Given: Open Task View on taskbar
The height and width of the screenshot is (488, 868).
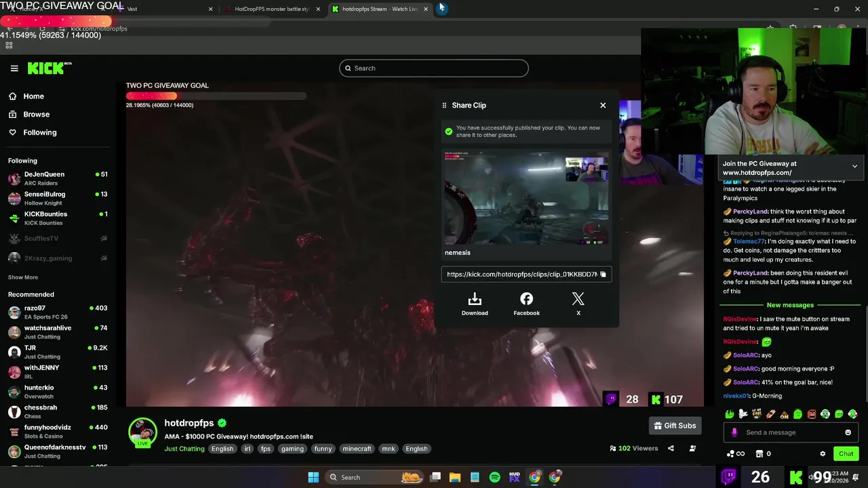Looking at the screenshot, I should (435, 477).
